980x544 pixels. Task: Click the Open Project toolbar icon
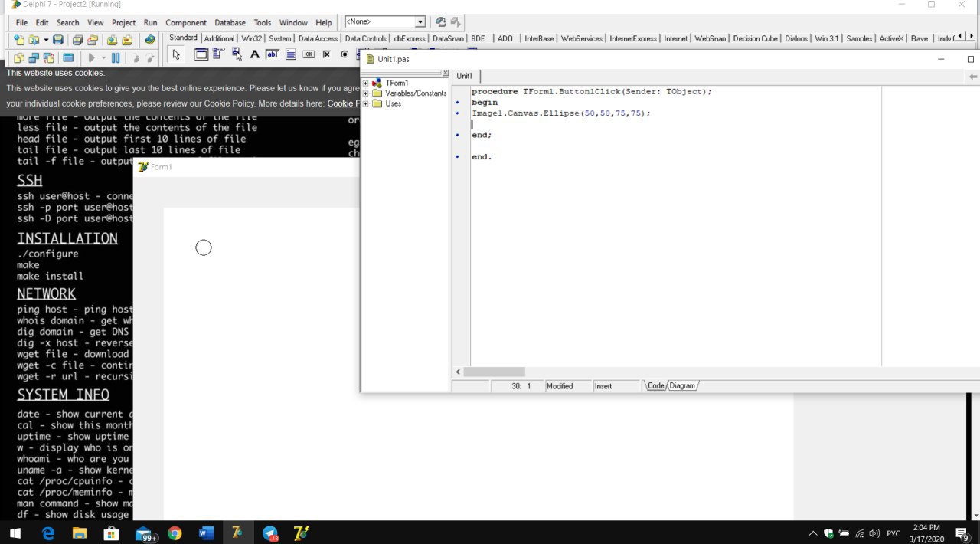pyautogui.click(x=93, y=40)
